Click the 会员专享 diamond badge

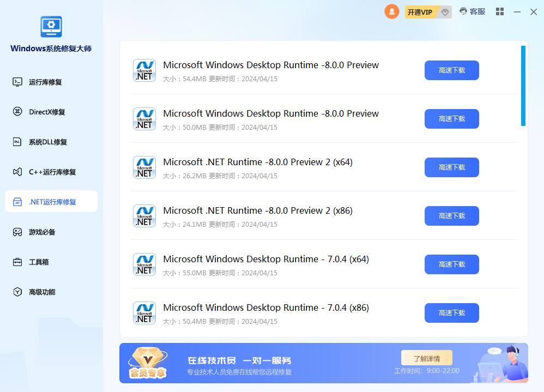[x=148, y=363]
